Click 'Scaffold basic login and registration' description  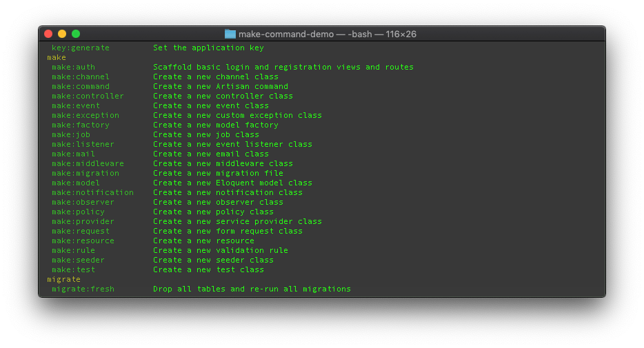pos(283,67)
